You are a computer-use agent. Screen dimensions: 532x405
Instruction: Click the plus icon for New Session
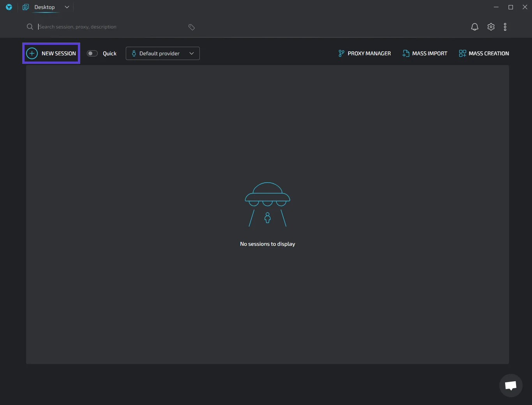pos(32,53)
